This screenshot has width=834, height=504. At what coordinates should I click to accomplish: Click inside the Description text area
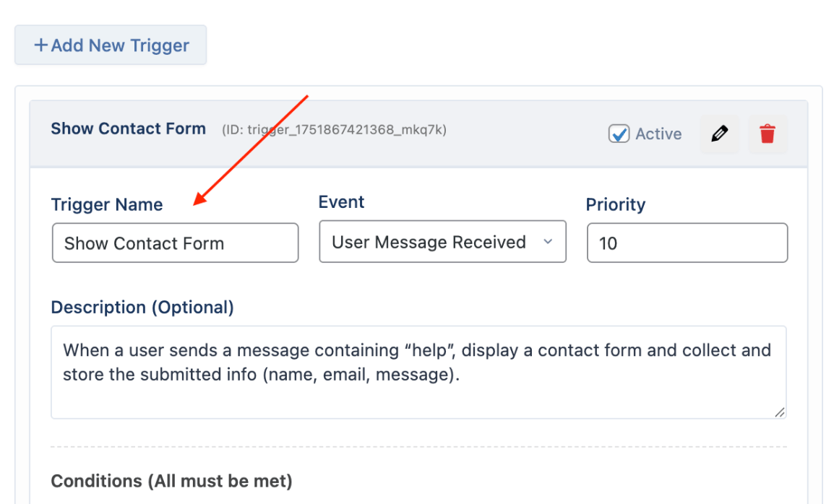click(418, 372)
